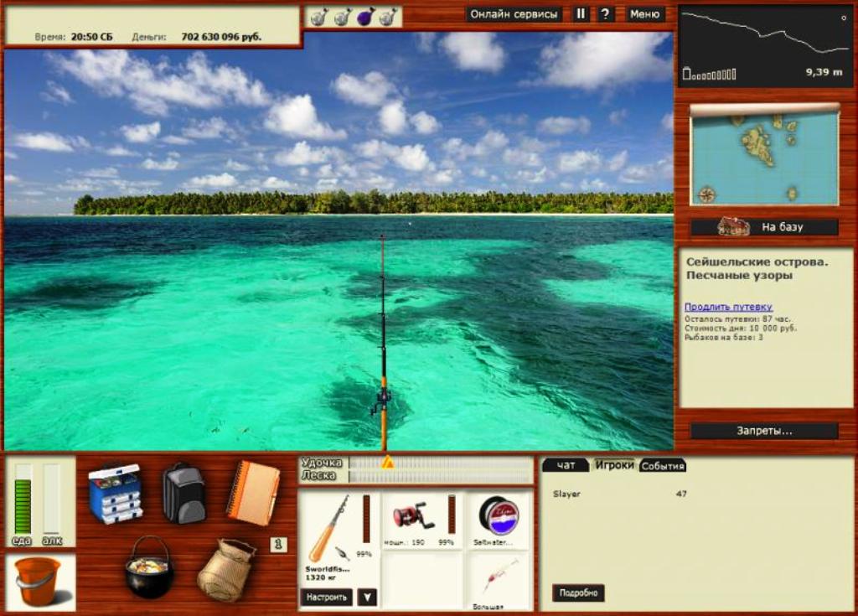Click the orange bucket fish keepnet
Image resolution: width=858 pixels, height=616 pixels.
click(39, 581)
